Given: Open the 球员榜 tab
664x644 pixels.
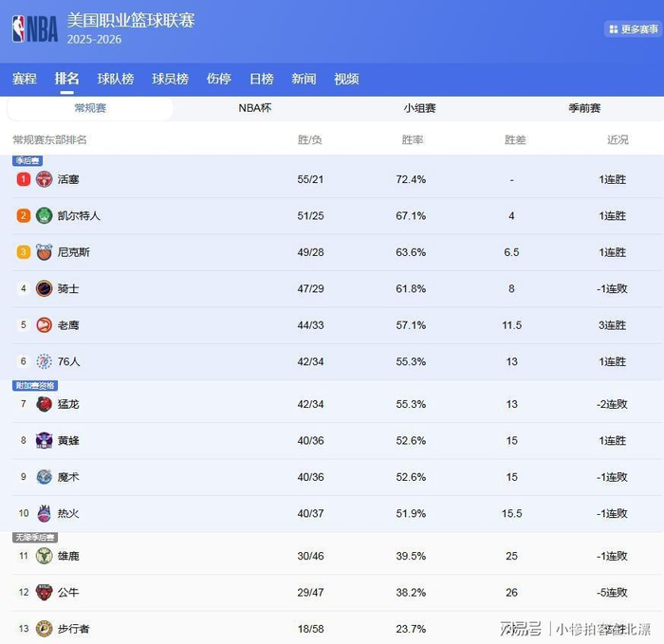Looking at the screenshot, I should (170, 79).
